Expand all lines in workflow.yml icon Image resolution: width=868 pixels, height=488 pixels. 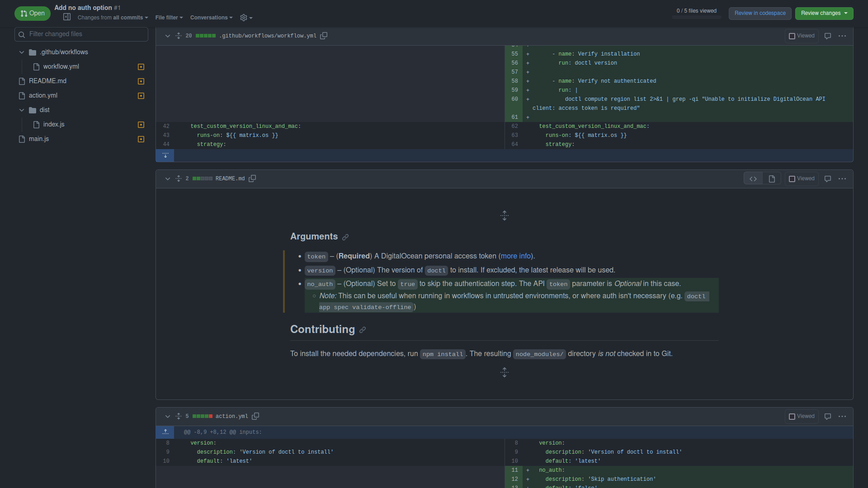[x=179, y=36]
